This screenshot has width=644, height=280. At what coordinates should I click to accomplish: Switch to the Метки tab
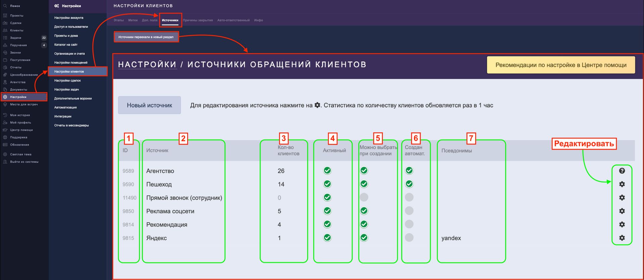133,20
